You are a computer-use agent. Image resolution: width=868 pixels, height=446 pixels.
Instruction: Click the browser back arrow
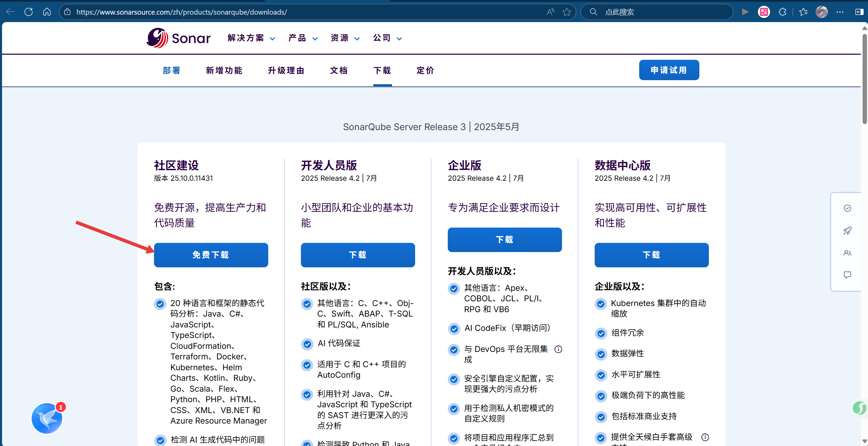(10, 12)
